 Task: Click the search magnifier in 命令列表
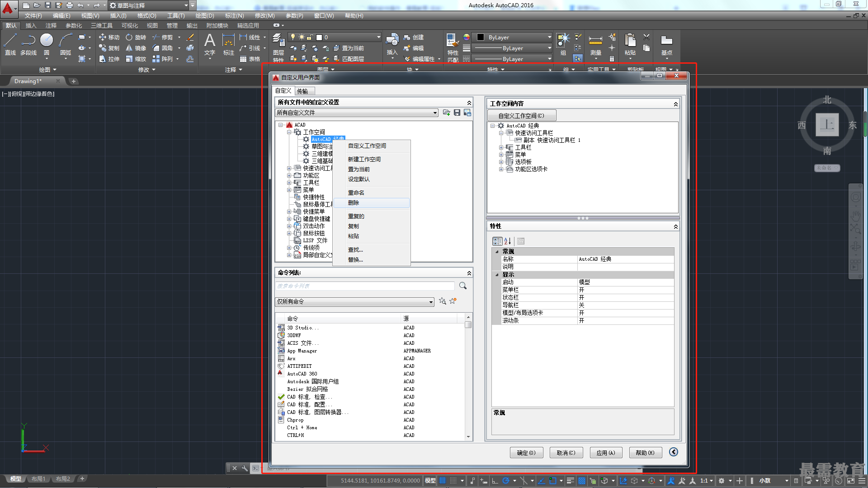click(463, 286)
